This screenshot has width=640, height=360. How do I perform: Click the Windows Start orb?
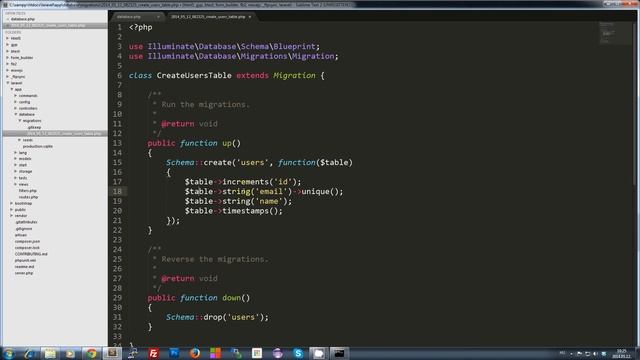pos(9,353)
